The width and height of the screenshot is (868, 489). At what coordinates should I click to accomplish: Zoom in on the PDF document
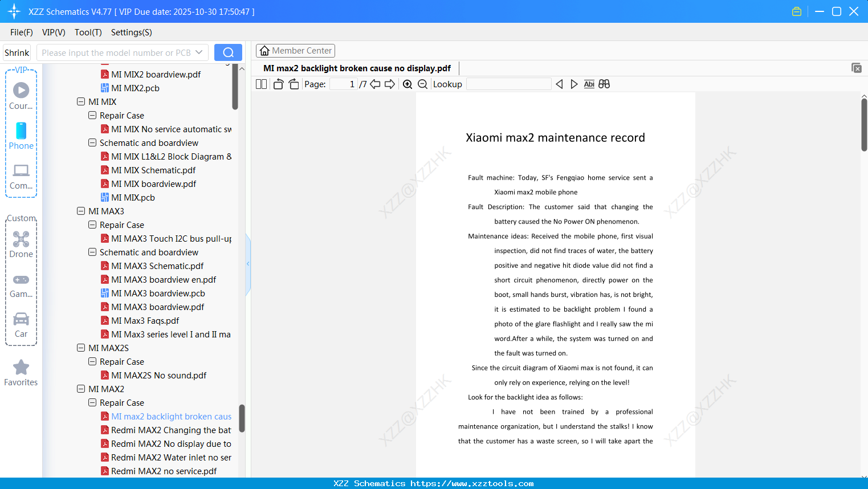click(x=407, y=84)
